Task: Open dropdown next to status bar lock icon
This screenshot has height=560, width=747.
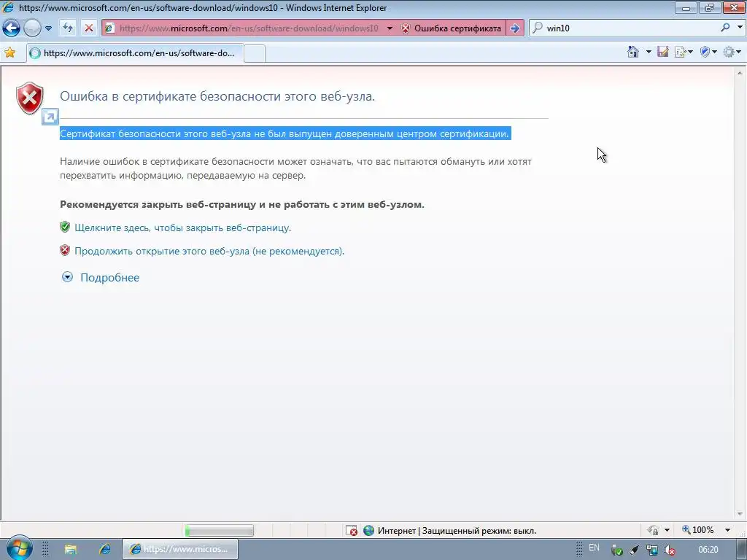Action: 667,530
